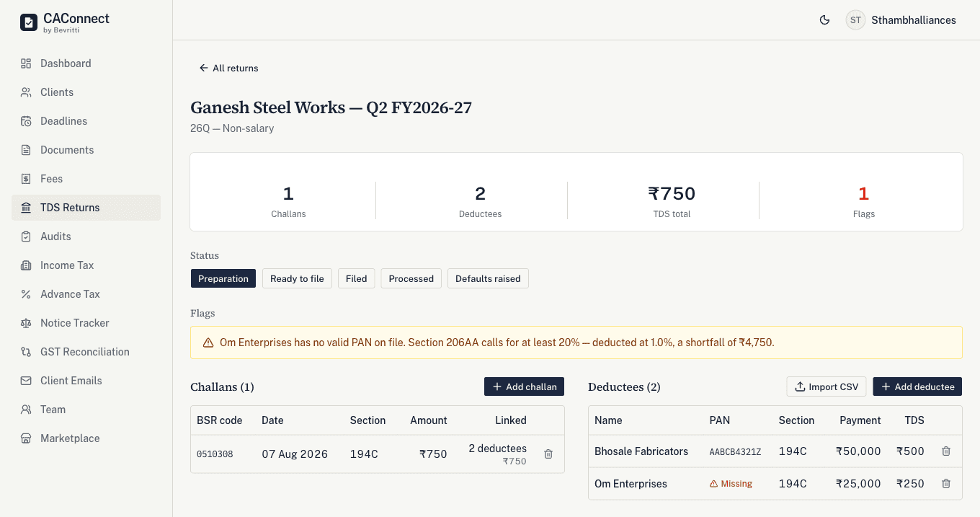The height and width of the screenshot is (517, 980).
Task: Click Add deductee button
Action: (917, 386)
